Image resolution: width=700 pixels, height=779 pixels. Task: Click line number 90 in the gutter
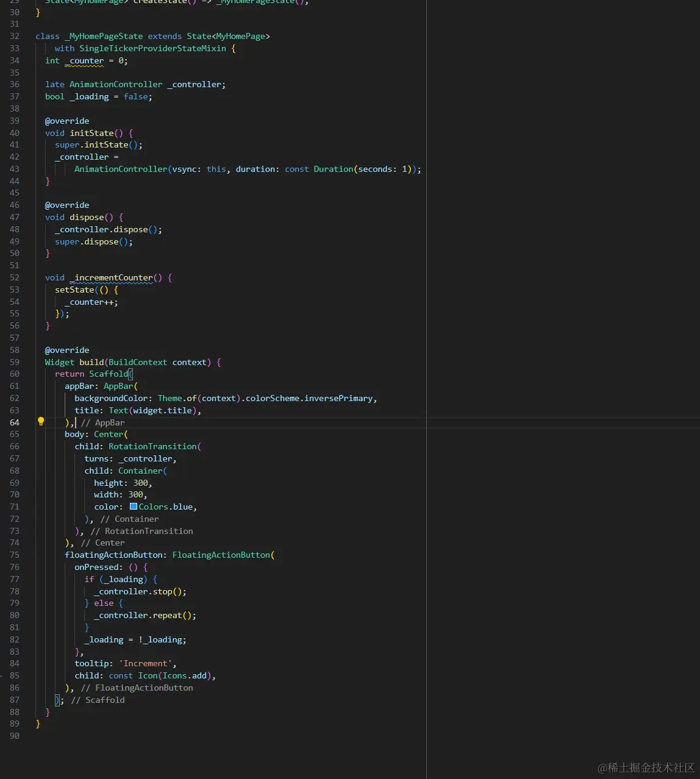15,736
